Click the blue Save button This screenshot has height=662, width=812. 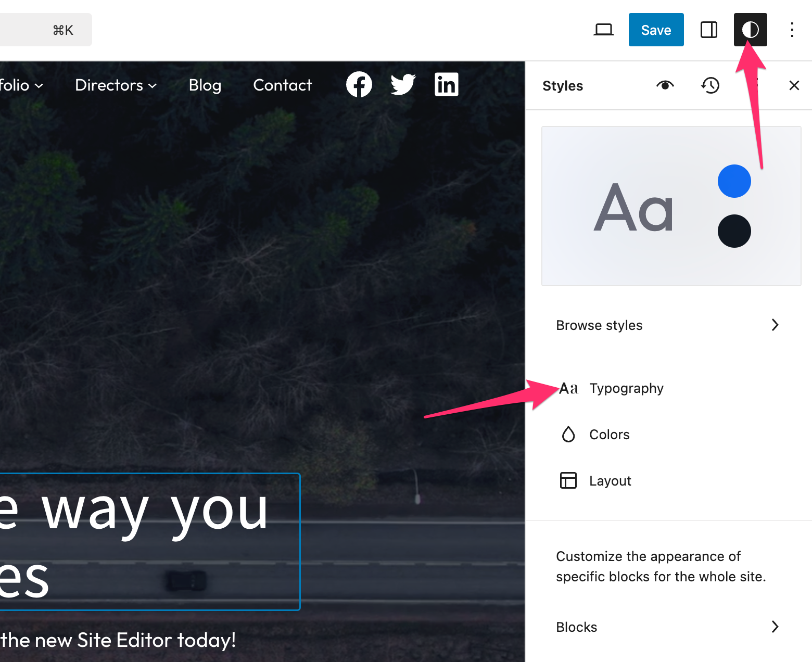tap(656, 30)
